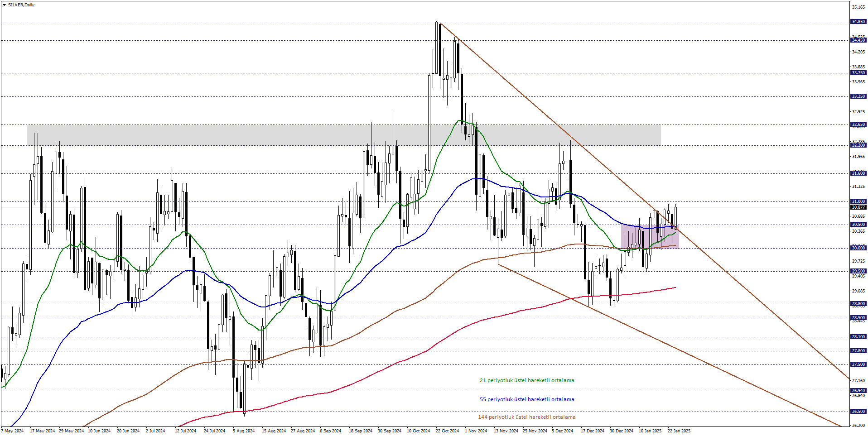Select the 21 periyotluk üstel hareketli ortalama label
The image size is (868, 436).
click(x=527, y=380)
